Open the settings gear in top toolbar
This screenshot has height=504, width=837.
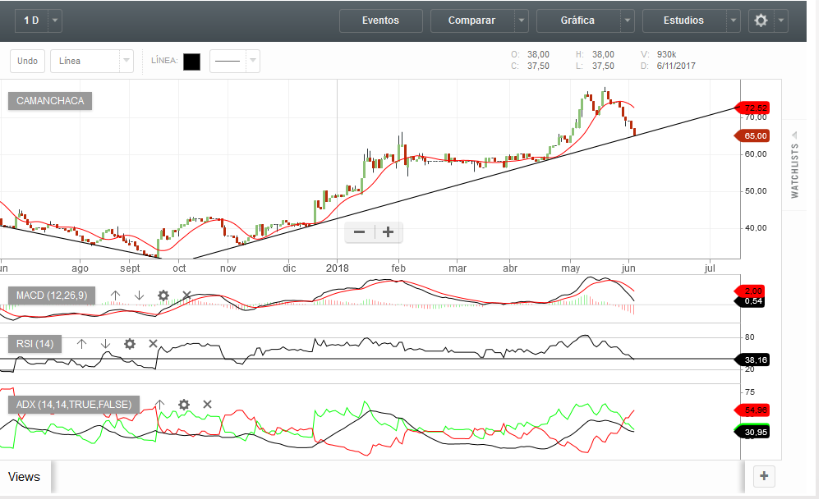[761, 21]
